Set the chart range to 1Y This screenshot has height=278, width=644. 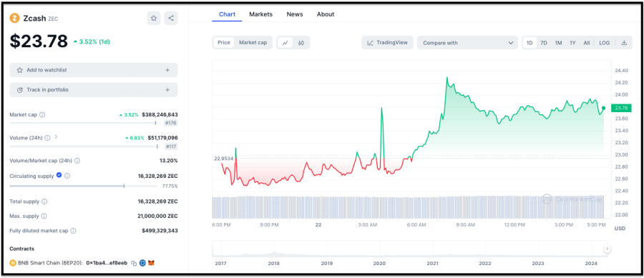572,43
